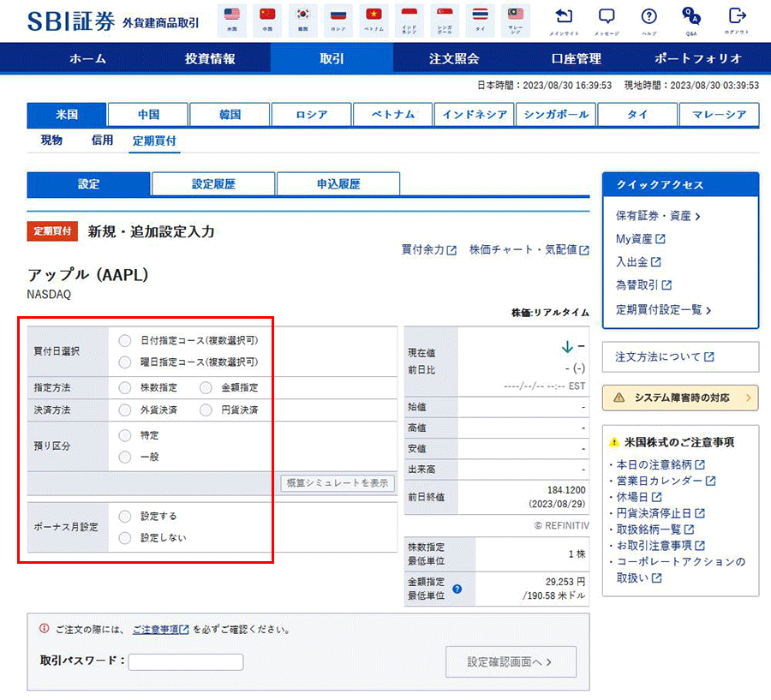Viewport: 771px width, 700px height.
Task: Switch to インドネシア market tab
Action: click(475, 115)
